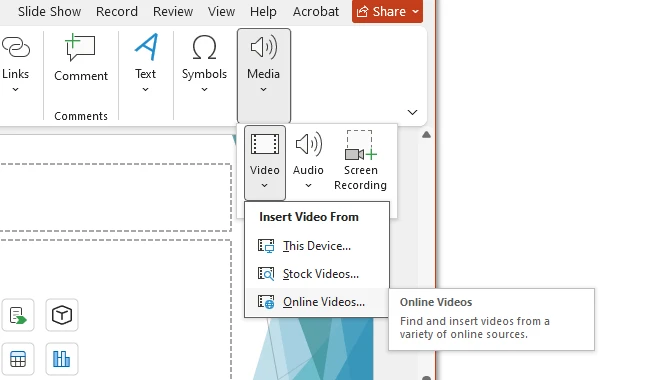Click the Video button in Media menu
The height and width of the screenshot is (380, 652).
pyautogui.click(x=265, y=163)
